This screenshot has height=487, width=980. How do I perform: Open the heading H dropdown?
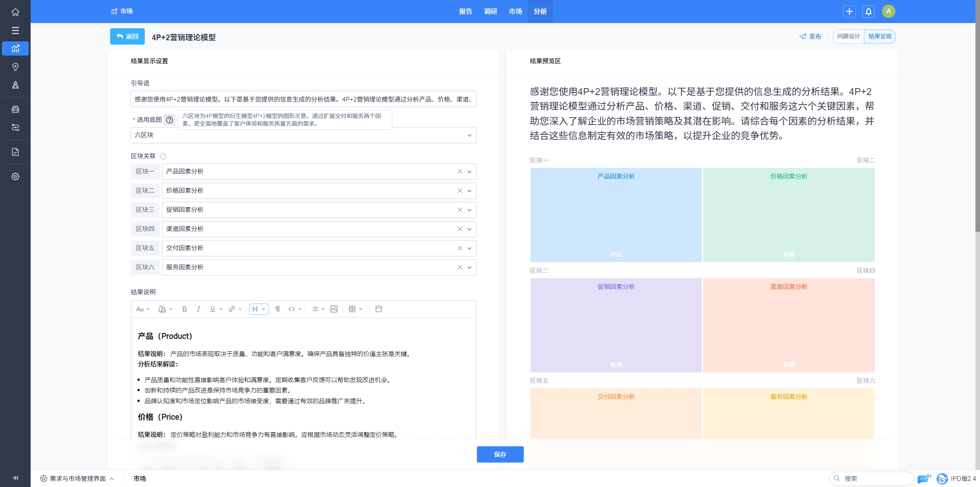259,309
